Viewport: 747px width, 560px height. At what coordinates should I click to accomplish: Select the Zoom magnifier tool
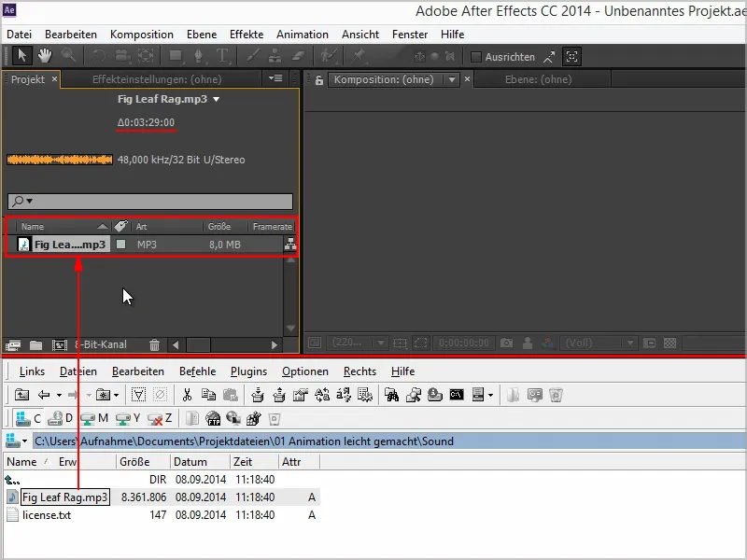point(68,56)
